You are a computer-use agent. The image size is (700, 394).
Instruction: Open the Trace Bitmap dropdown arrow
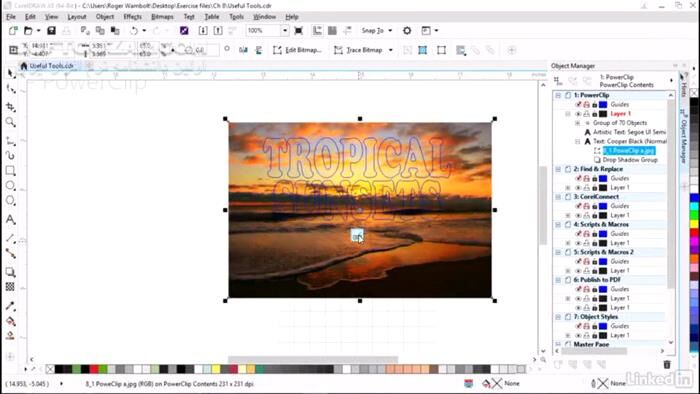point(391,50)
